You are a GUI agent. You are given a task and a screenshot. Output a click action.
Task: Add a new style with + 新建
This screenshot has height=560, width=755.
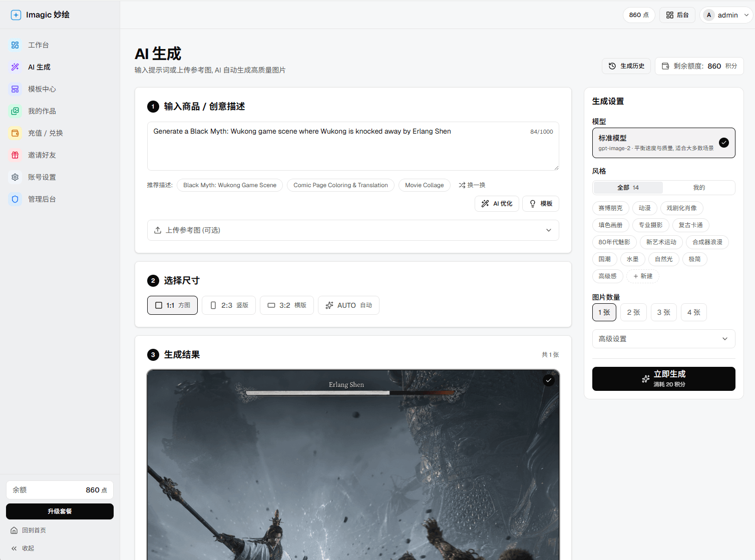(x=643, y=276)
